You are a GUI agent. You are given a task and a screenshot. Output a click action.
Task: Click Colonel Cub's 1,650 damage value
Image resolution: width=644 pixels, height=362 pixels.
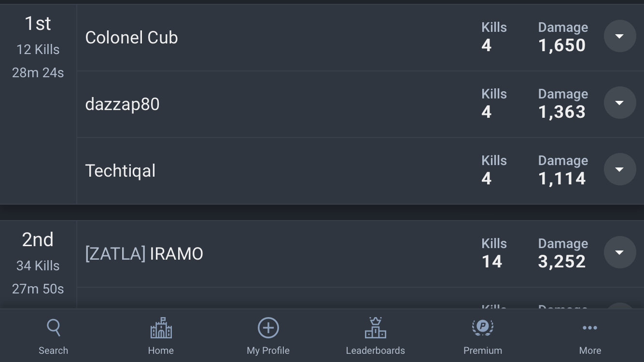pyautogui.click(x=562, y=45)
